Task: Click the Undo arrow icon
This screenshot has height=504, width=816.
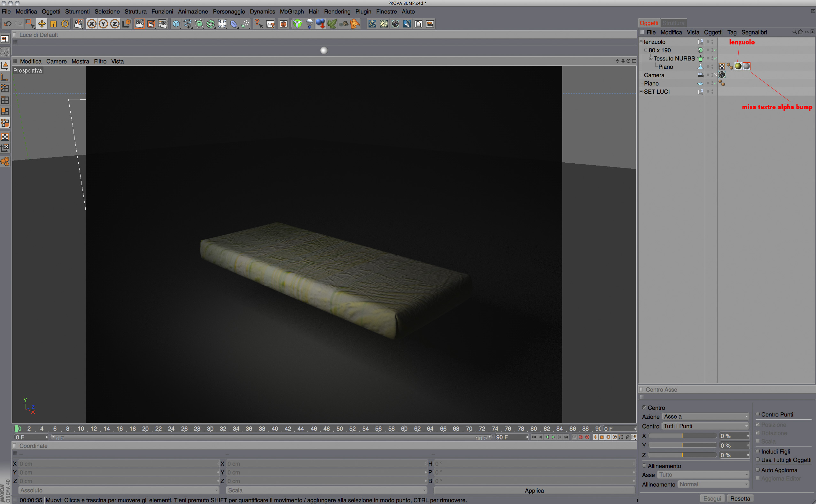Action: point(7,24)
